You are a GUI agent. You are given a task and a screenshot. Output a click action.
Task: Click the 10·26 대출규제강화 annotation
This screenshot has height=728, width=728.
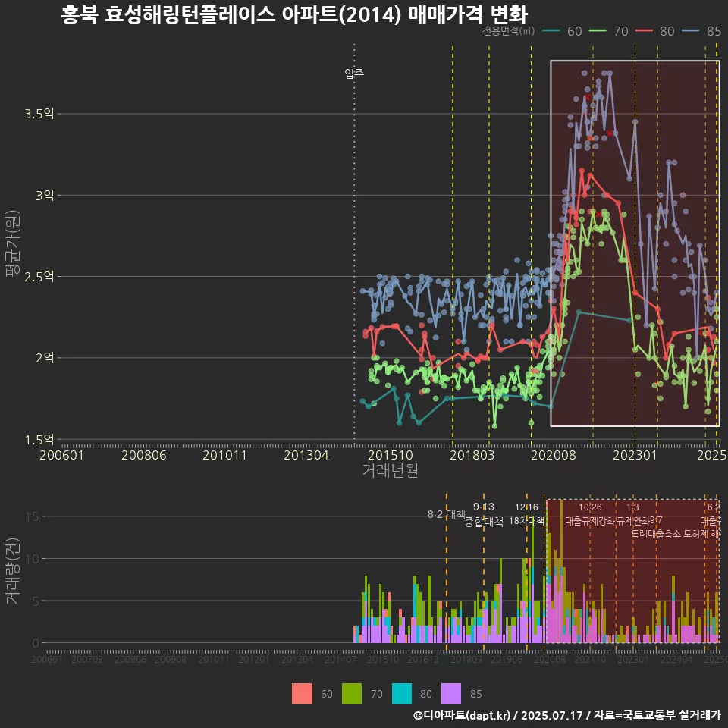pyautogui.click(x=590, y=514)
